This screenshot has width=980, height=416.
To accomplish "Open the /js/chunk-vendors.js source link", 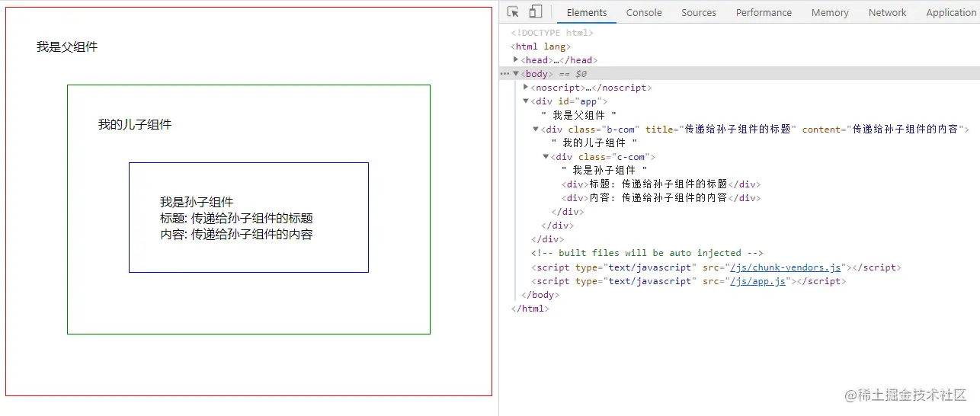I will (785, 267).
